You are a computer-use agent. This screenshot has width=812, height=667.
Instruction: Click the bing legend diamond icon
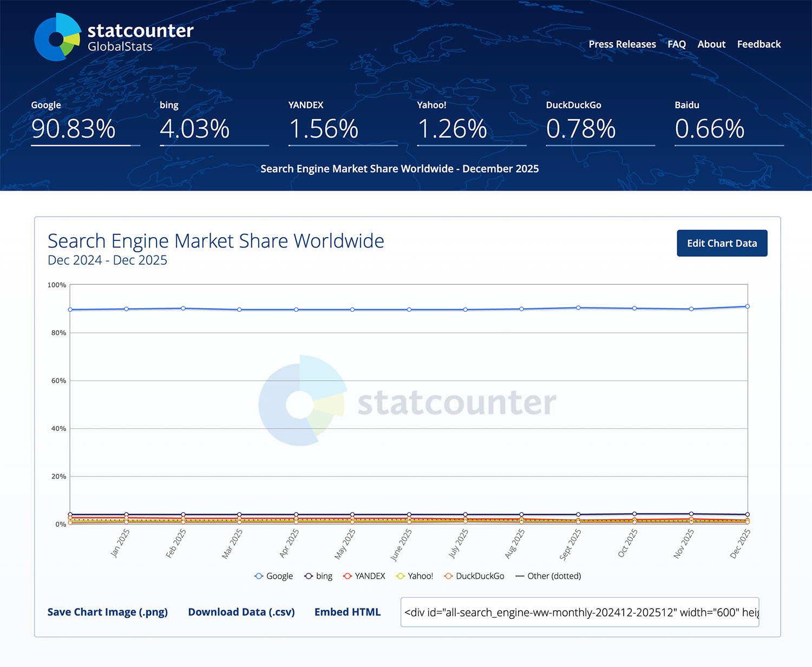pyautogui.click(x=307, y=576)
